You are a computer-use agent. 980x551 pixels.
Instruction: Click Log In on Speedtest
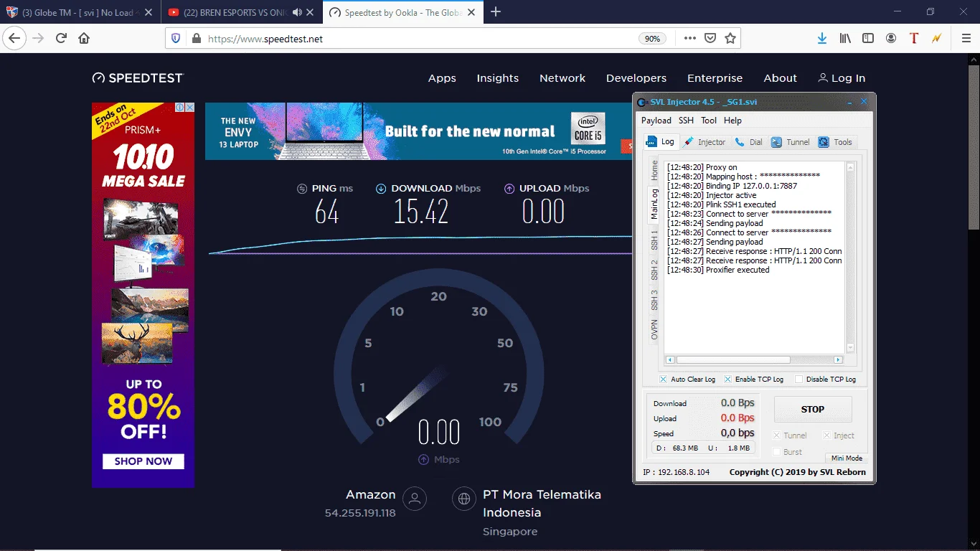[x=842, y=78]
